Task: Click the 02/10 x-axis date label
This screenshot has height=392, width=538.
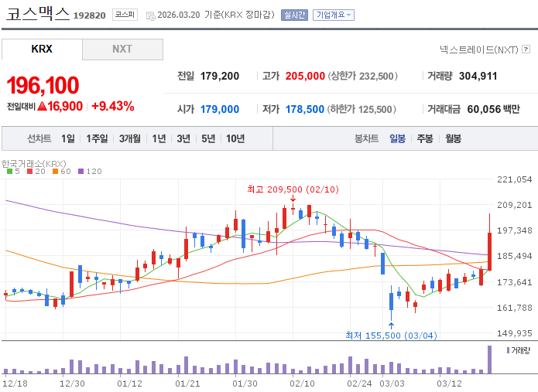Action: [x=302, y=383]
